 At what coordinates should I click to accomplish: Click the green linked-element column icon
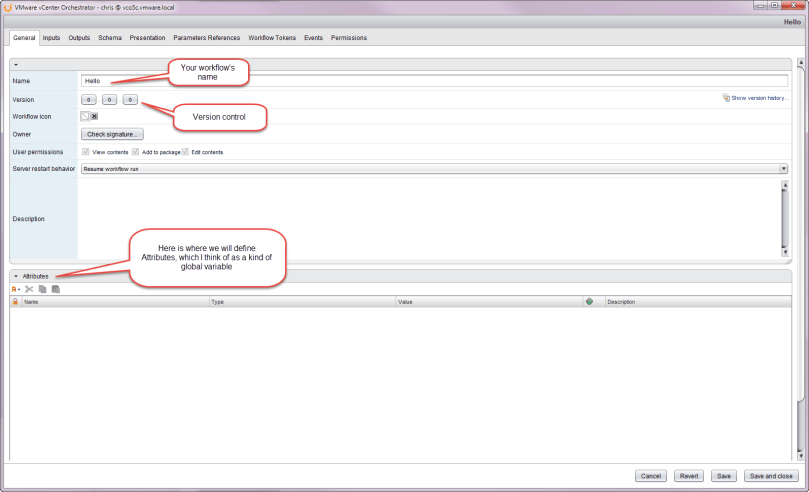[x=589, y=301]
